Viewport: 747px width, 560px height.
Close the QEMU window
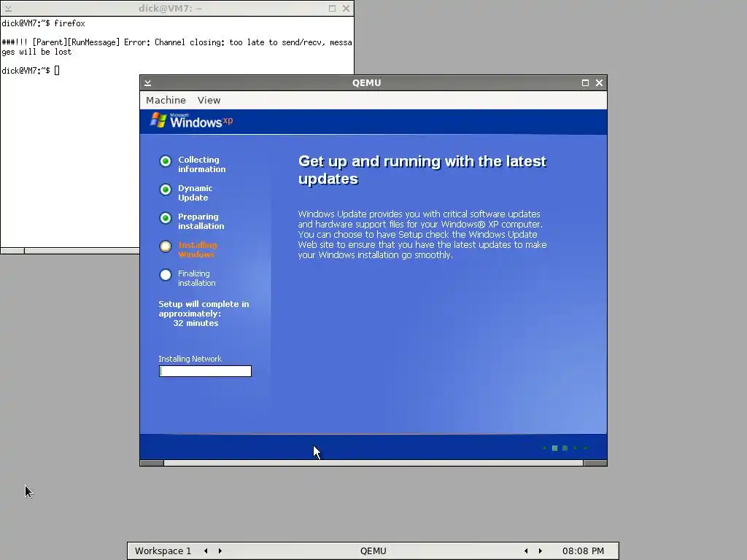(599, 83)
